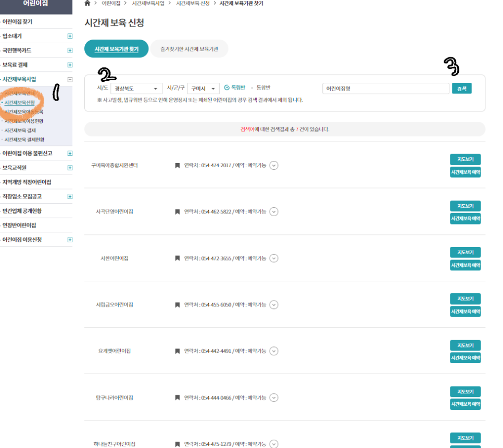
Task: Go to home via breadcrumb house icon
Action: (x=87, y=3)
